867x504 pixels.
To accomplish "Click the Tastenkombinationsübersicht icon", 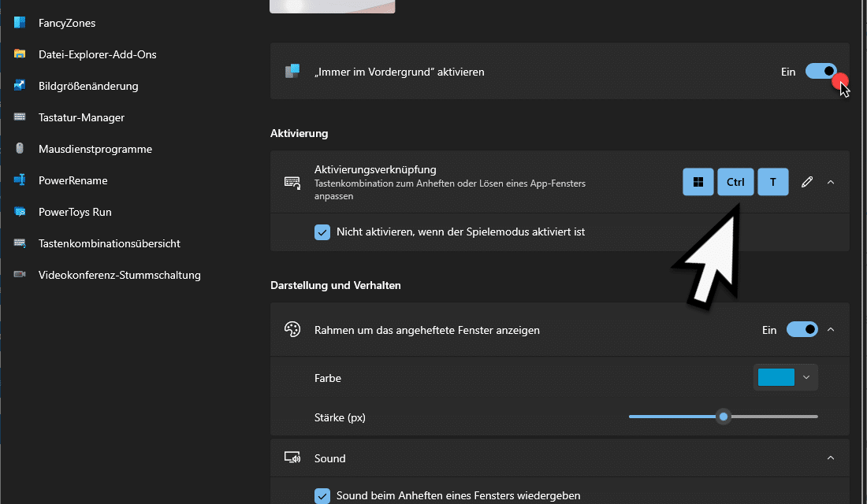I will pyautogui.click(x=20, y=243).
